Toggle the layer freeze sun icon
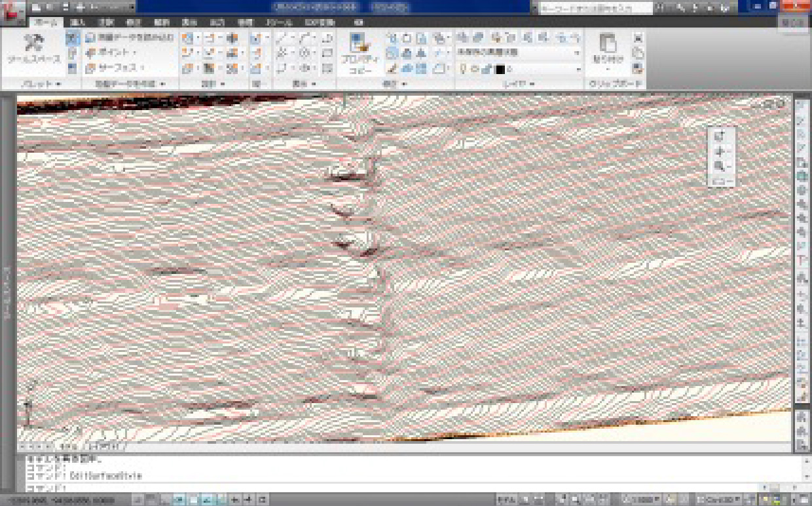812x506 pixels. [475, 69]
